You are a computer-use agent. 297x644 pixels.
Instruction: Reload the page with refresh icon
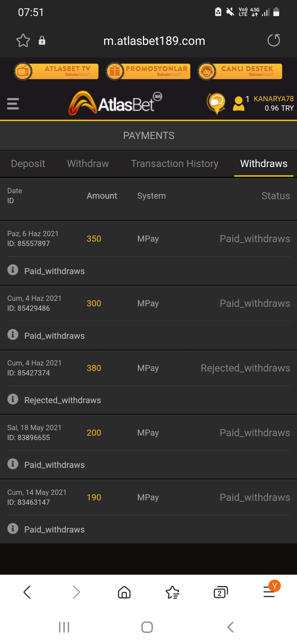click(x=274, y=40)
